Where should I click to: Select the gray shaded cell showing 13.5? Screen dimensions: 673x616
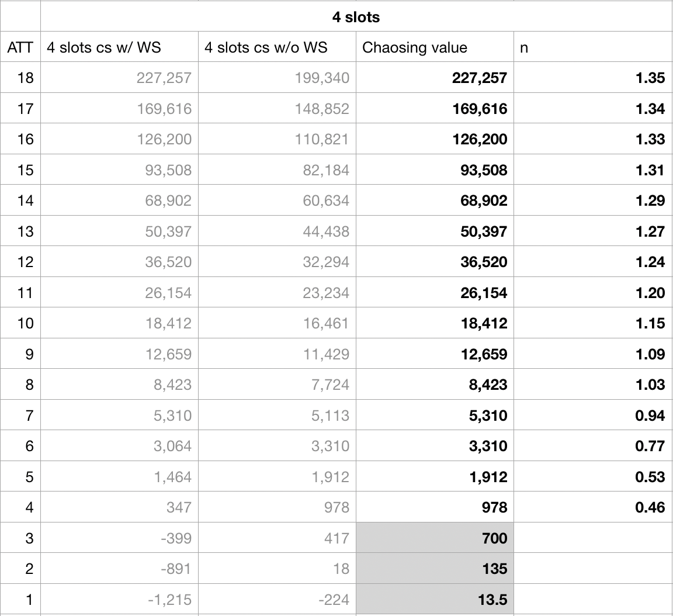[x=435, y=599]
